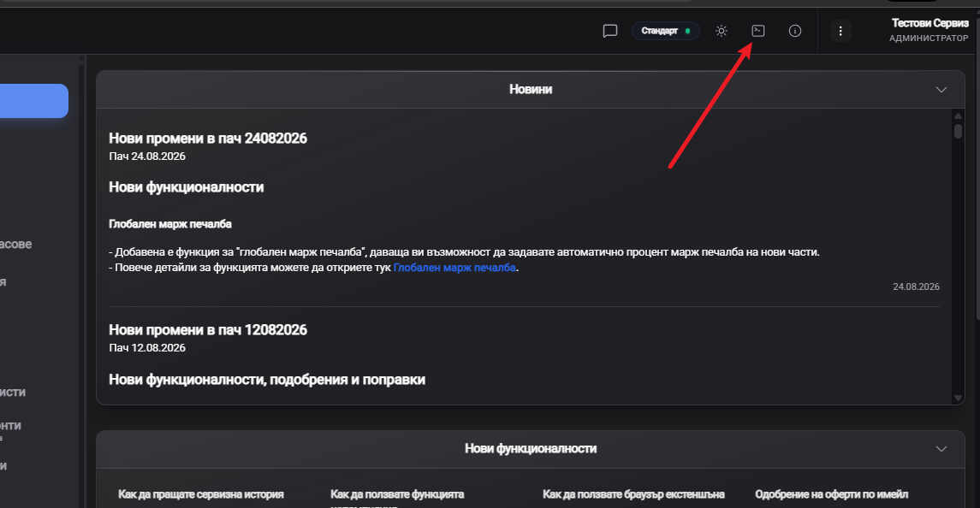Toggle the light theme sun icon
Image resolution: width=980 pixels, height=508 pixels.
722,31
